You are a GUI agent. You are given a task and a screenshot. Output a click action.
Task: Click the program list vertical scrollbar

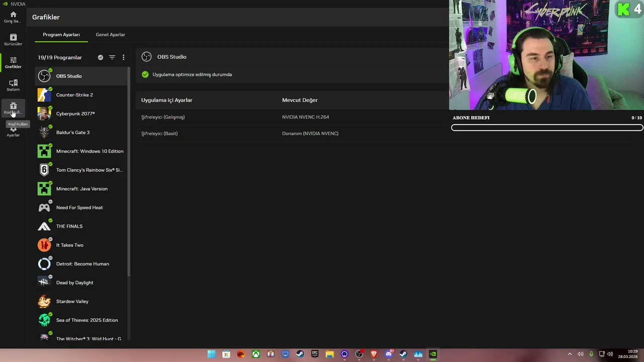point(129,171)
